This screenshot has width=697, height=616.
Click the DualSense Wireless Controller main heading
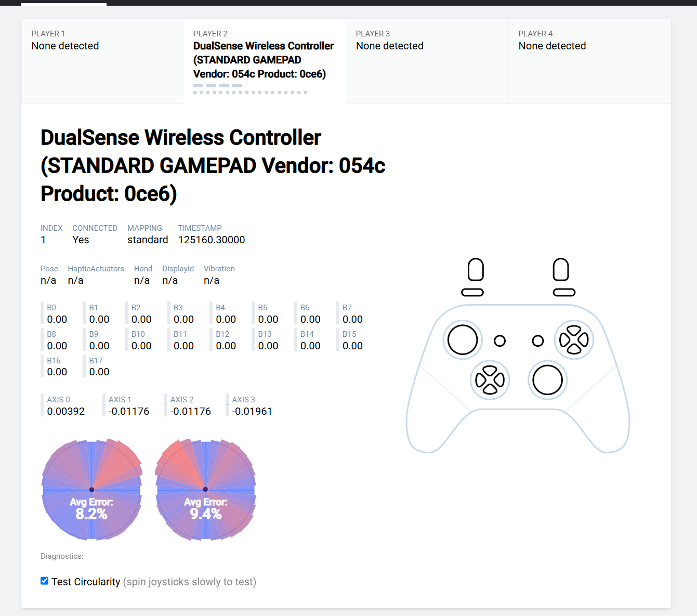coord(213,166)
